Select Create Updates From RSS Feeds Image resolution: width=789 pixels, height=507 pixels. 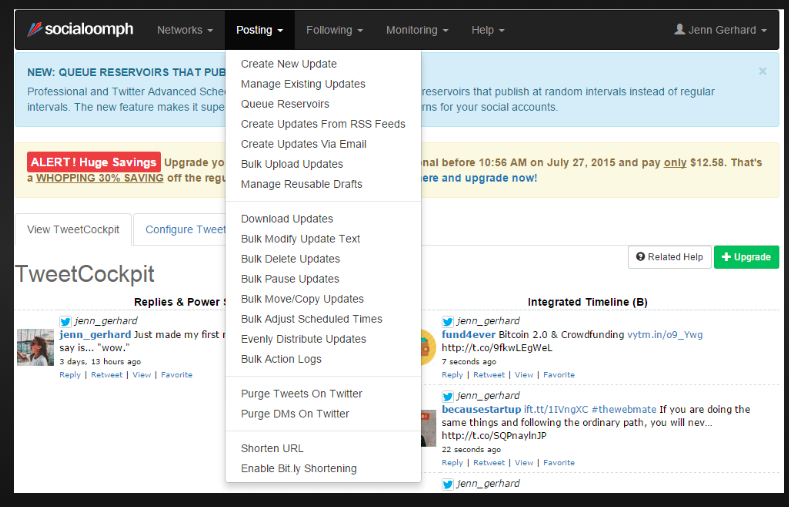coord(323,124)
